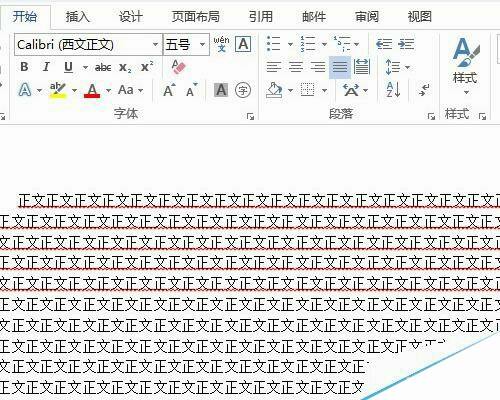Image resolution: width=500 pixels, height=400 pixels.
Task: Open the 视图 ribbon tab
Action: [420, 17]
